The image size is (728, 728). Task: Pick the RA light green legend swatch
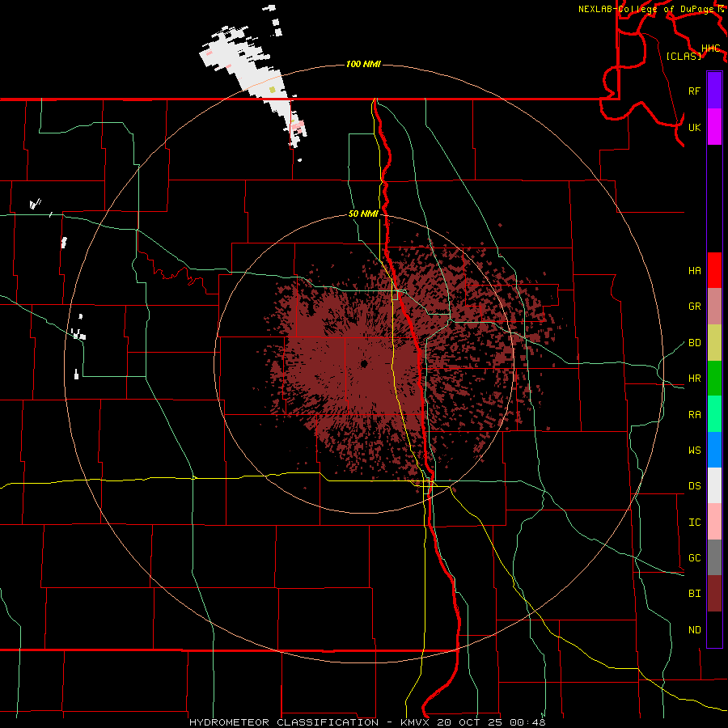[x=714, y=414]
